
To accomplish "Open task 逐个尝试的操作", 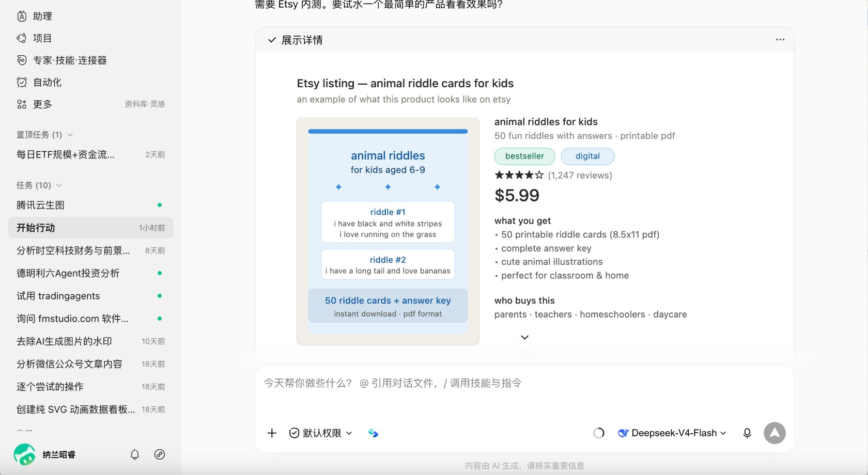I will point(90,387).
